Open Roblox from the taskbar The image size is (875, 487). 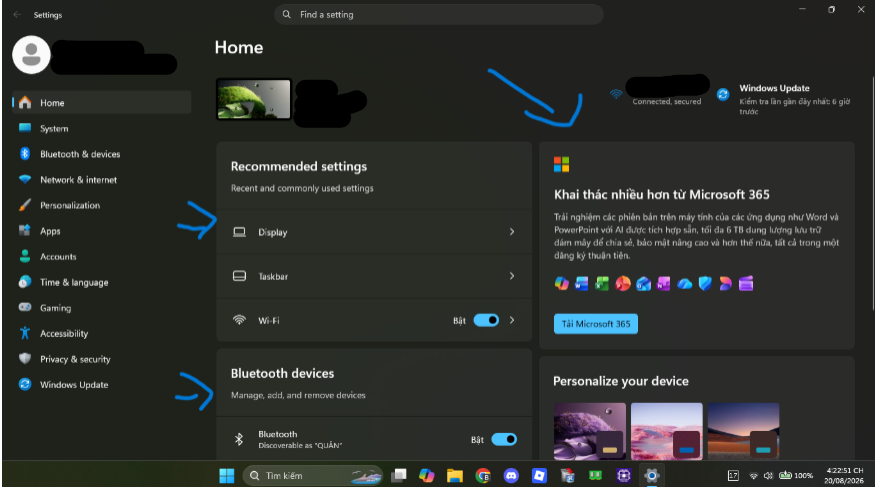pos(539,475)
